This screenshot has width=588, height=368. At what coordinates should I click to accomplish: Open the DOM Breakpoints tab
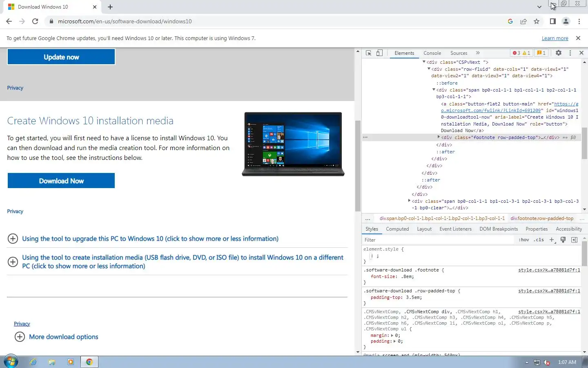tap(499, 229)
